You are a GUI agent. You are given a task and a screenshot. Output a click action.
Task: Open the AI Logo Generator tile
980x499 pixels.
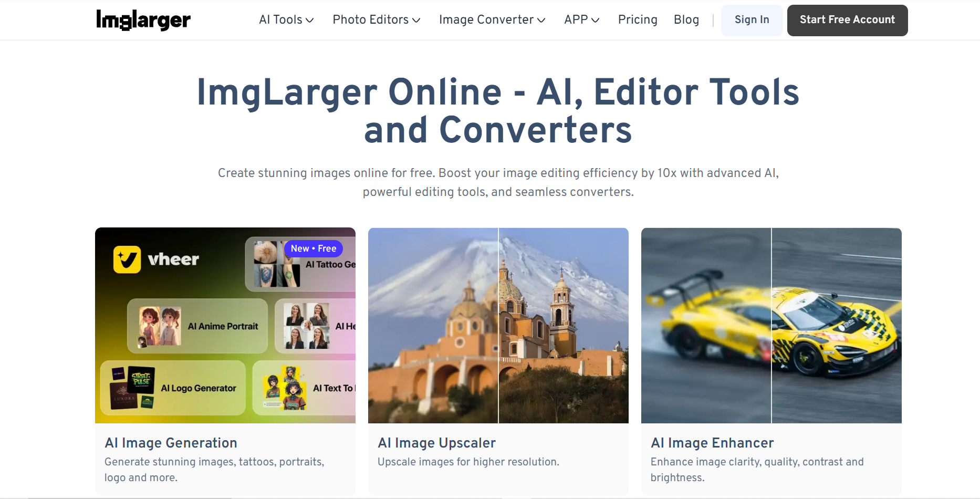pos(173,388)
